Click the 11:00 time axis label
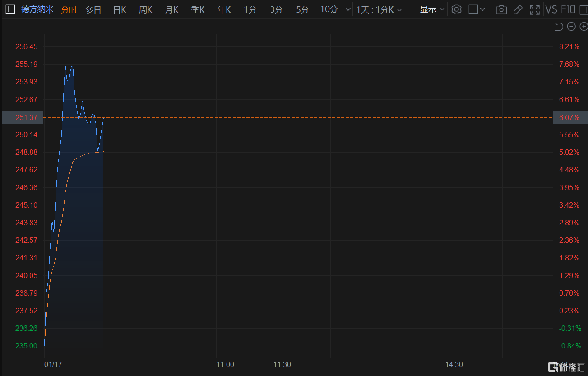The width and height of the screenshot is (588, 376). 225,364
